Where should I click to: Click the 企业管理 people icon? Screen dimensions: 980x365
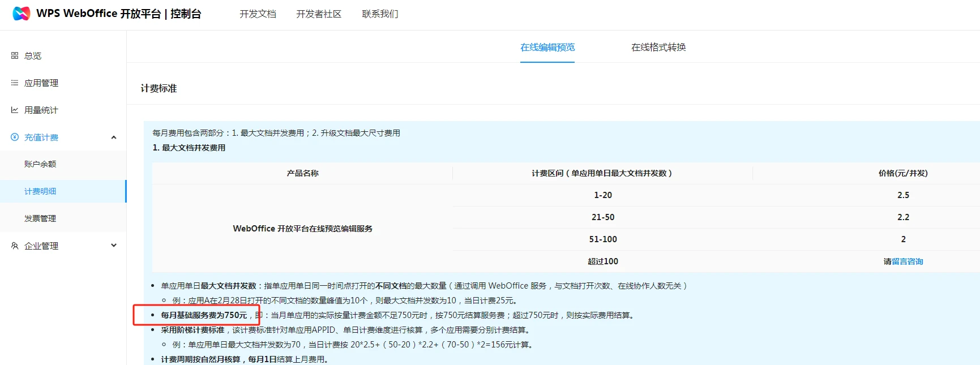(15, 246)
